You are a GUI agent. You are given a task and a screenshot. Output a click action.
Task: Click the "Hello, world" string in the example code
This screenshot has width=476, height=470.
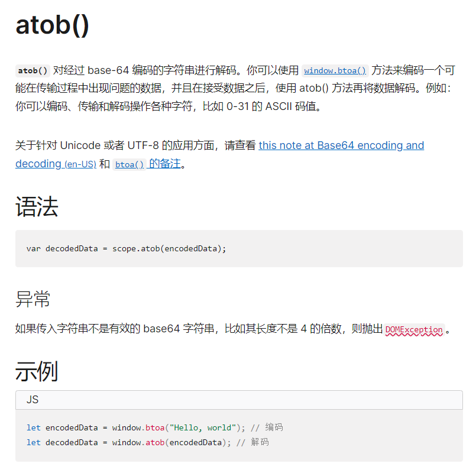point(203,428)
